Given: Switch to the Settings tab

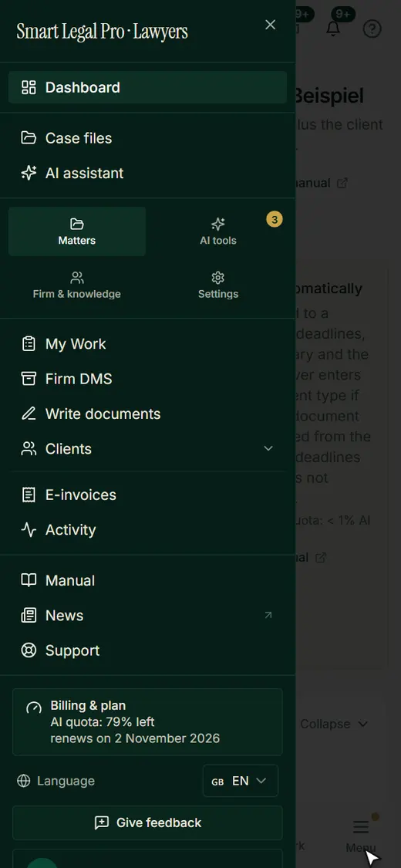Looking at the screenshot, I should click(x=218, y=285).
